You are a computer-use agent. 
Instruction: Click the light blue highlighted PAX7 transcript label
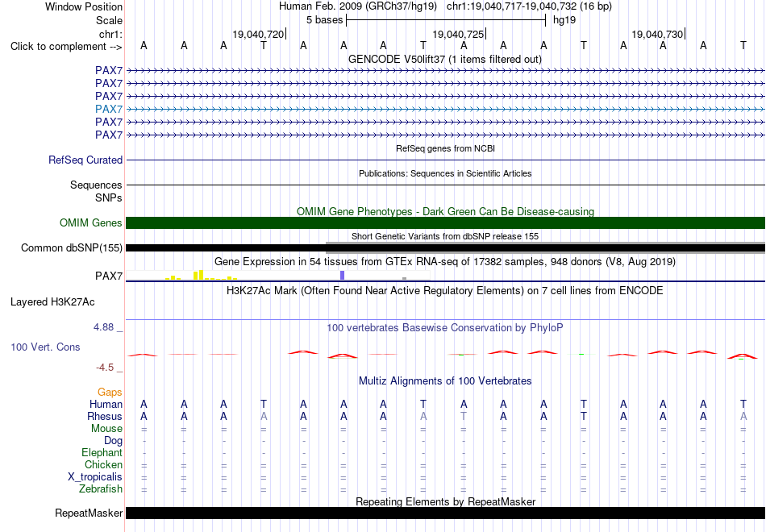[x=109, y=109]
